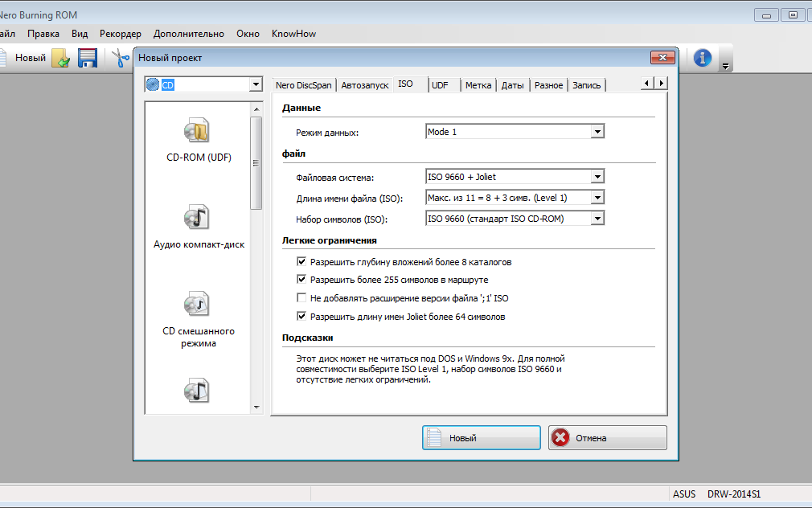
Task: Open the ISO file name length dropdown
Action: pyautogui.click(x=597, y=197)
